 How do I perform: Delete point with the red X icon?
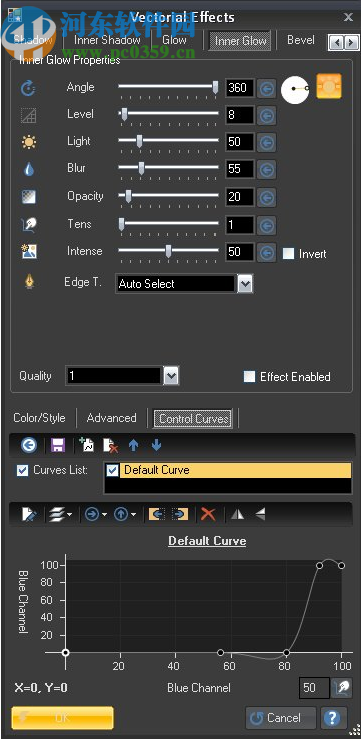click(208, 514)
